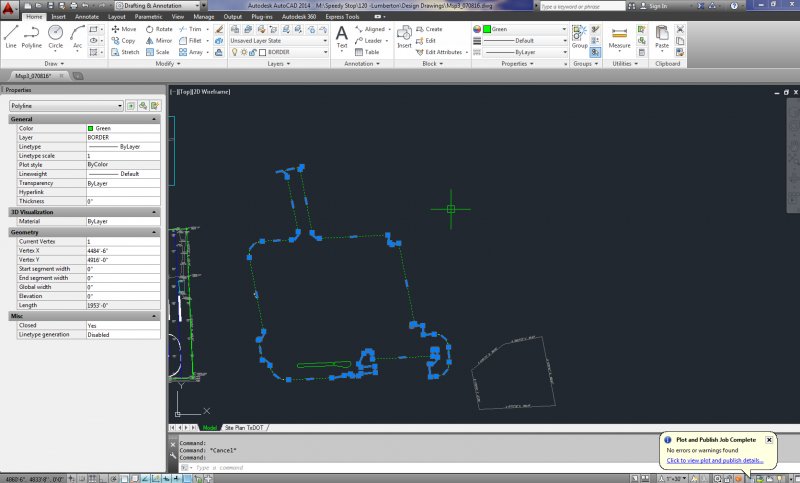The image size is (800, 483).
Task: Expand the Draw panel flyout
Action: (55, 64)
